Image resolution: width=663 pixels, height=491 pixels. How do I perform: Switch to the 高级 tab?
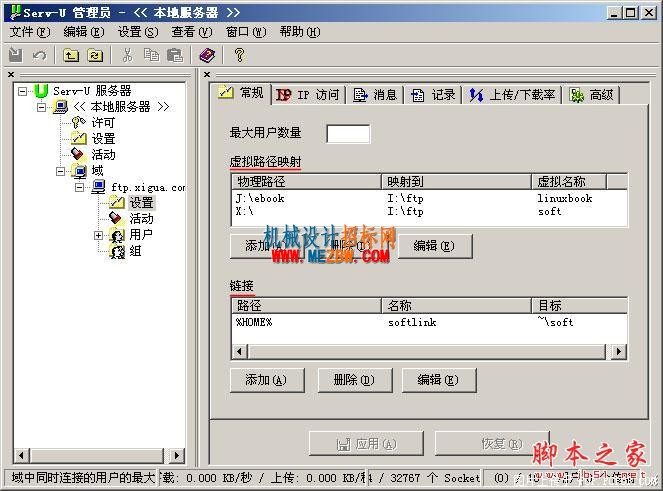pyautogui.click(x=592, y=95)
